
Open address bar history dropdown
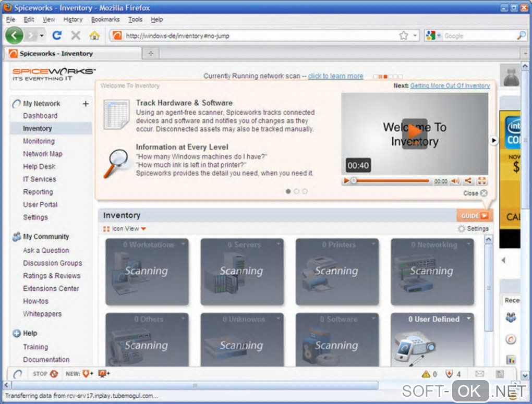415,35
